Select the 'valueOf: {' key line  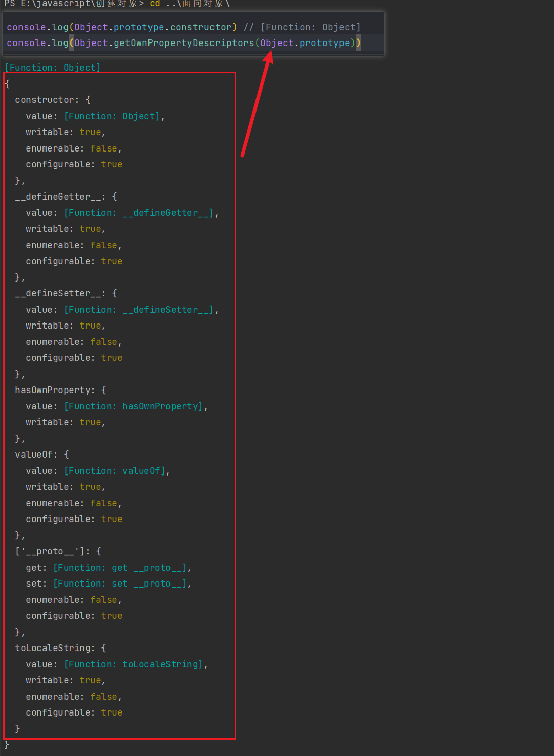click(x=42, y=455)
